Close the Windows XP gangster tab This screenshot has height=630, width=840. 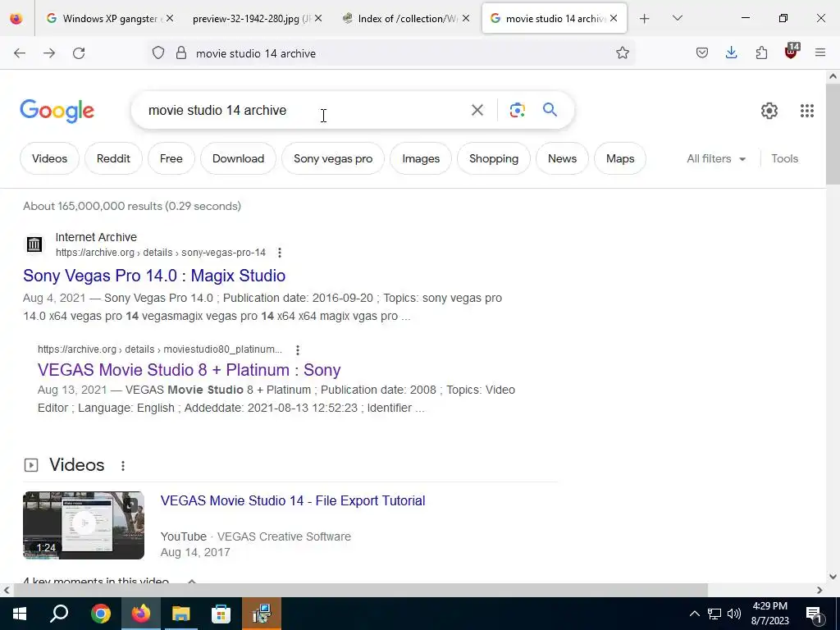tap(170, 19)
